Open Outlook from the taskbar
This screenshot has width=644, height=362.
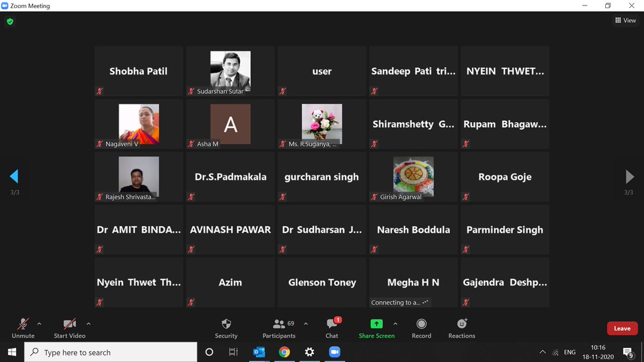coord(259,352)
